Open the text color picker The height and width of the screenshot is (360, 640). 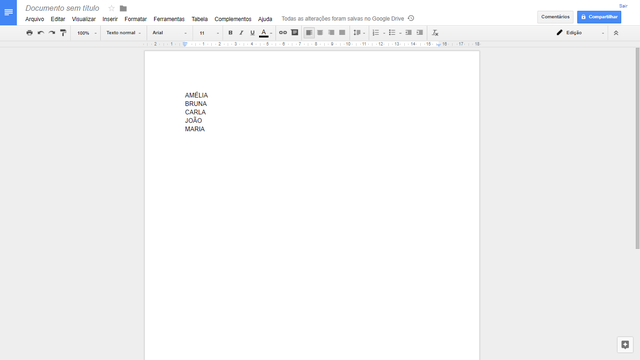click(265, 33)
